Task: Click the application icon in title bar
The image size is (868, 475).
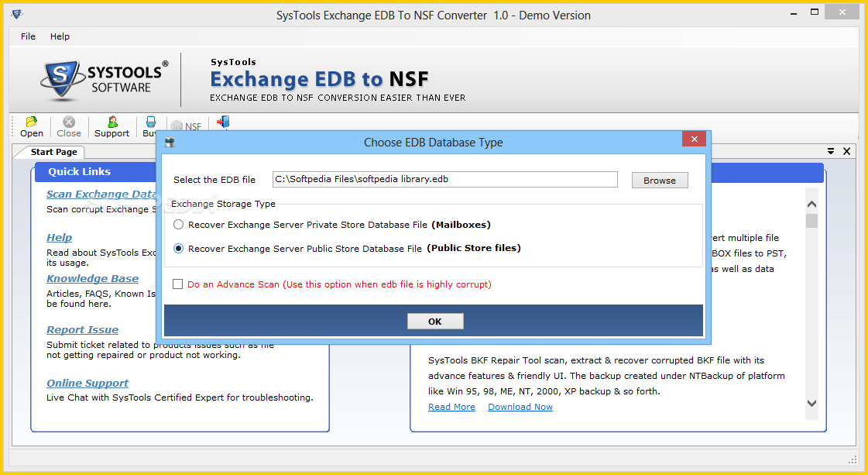Action: click(17, 14)
